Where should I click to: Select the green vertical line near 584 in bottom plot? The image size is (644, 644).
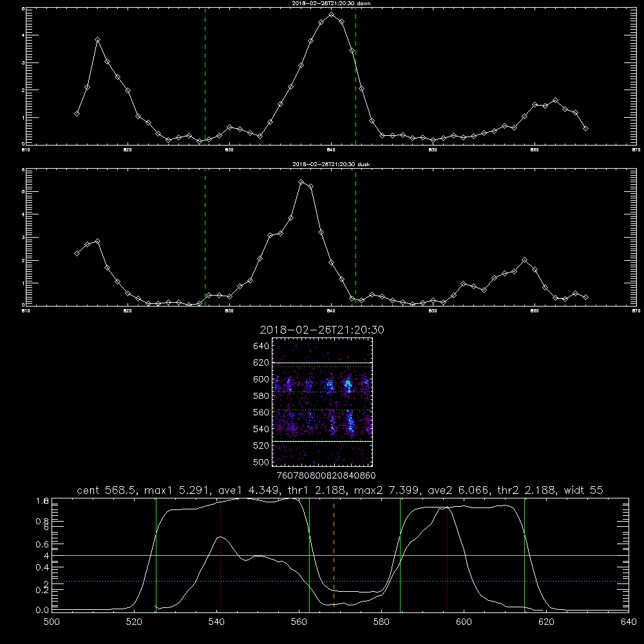point(400,554)
